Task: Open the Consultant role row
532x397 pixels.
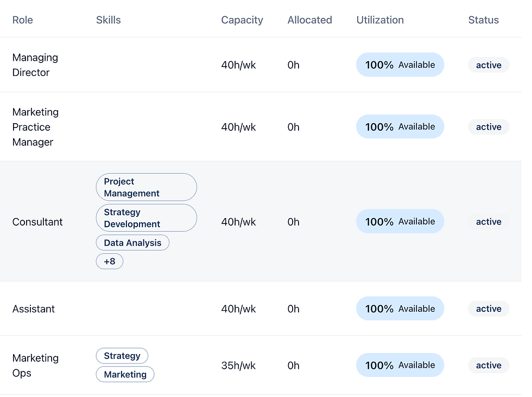Action: click(x=37, y=222)
